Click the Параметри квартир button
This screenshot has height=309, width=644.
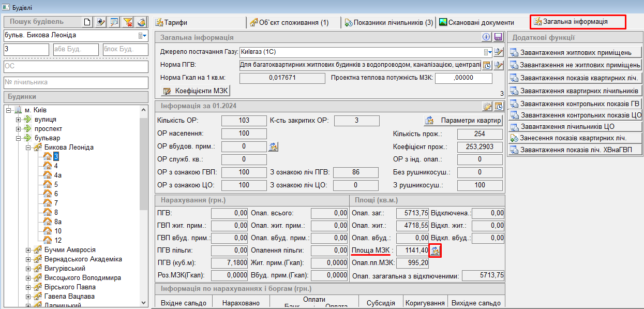(463, 121)
